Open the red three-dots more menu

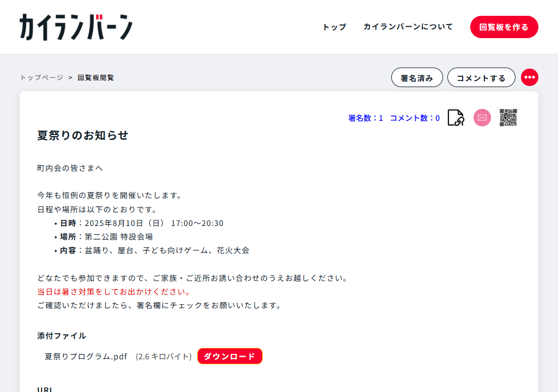[529, 78]
